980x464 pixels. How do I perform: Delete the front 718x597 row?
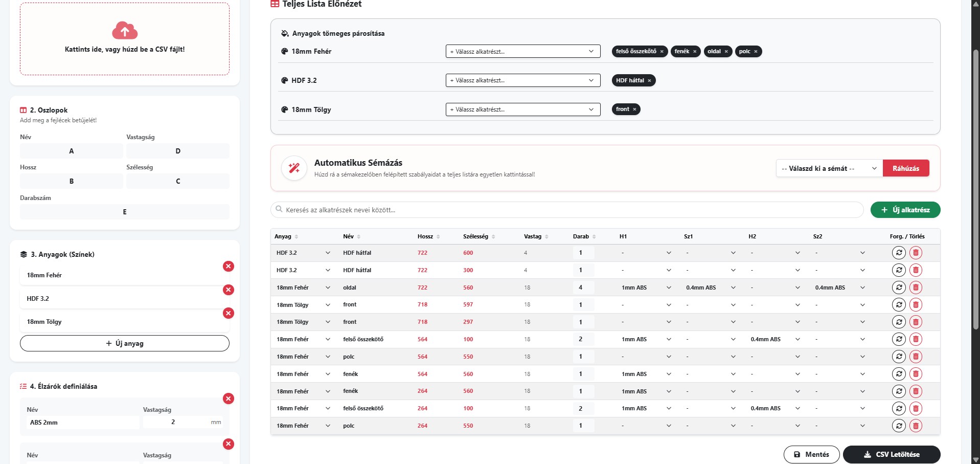tap(916, 305)
